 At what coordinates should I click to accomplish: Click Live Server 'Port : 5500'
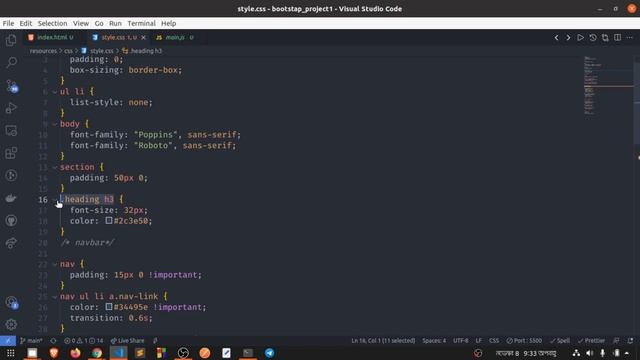(524, 340)
